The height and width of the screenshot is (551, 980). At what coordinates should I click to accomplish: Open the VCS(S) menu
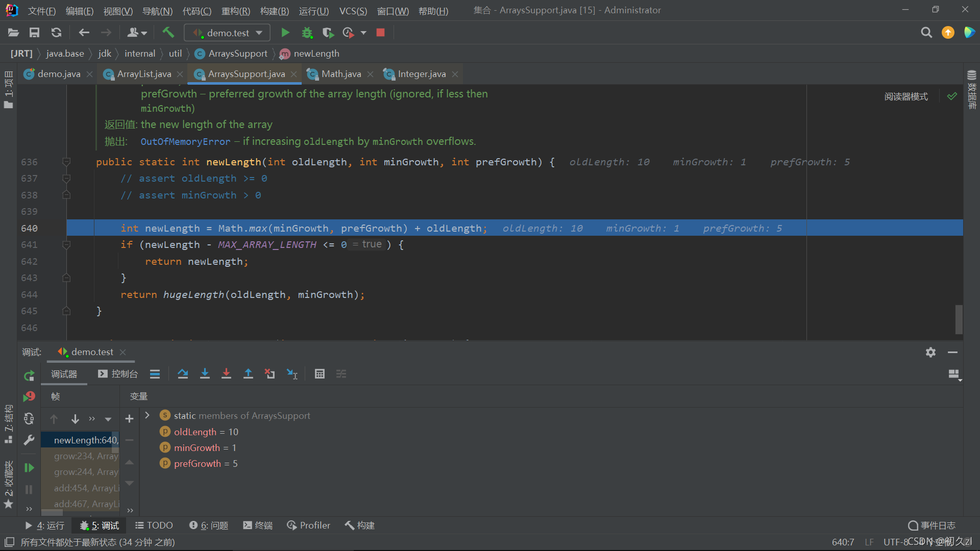pyautogui.click(x=353, y=11)
